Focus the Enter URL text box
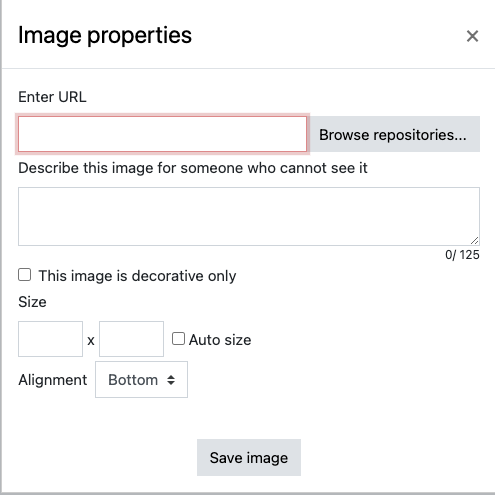Screen dimensions: 495x495 162,134
